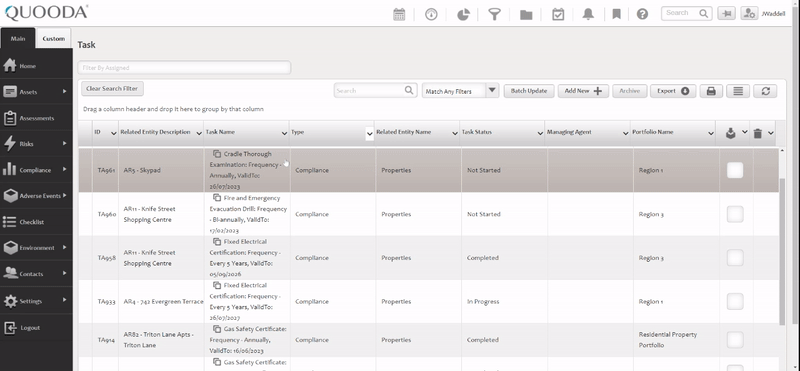Open ID column filter arrow
The width and height of the screenshot is (800, 371).
tap(114, 133)
